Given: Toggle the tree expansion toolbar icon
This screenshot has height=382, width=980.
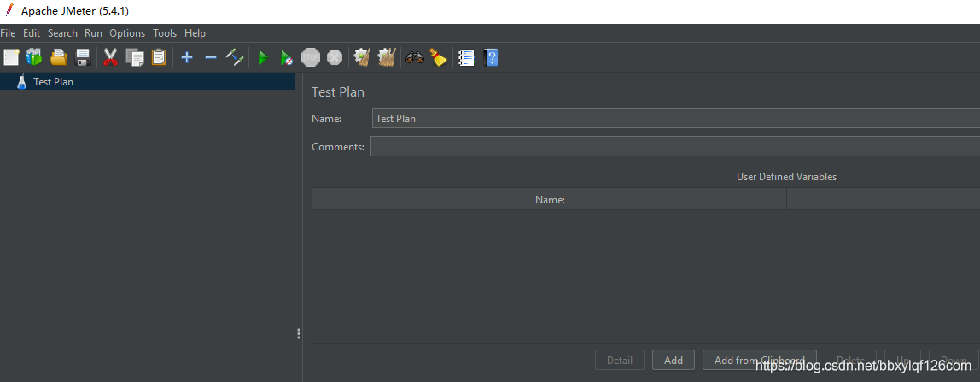Looking at the screenshot, I should [235, 57].
